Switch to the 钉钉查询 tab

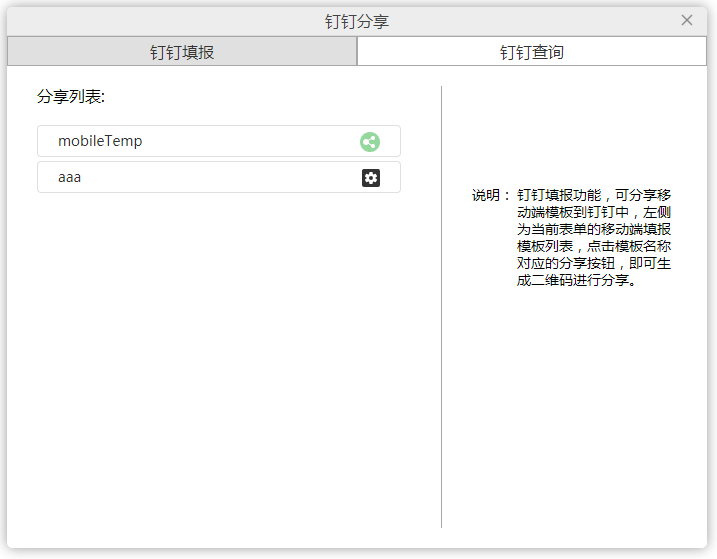pyautogui.click(x=531, y=52)
